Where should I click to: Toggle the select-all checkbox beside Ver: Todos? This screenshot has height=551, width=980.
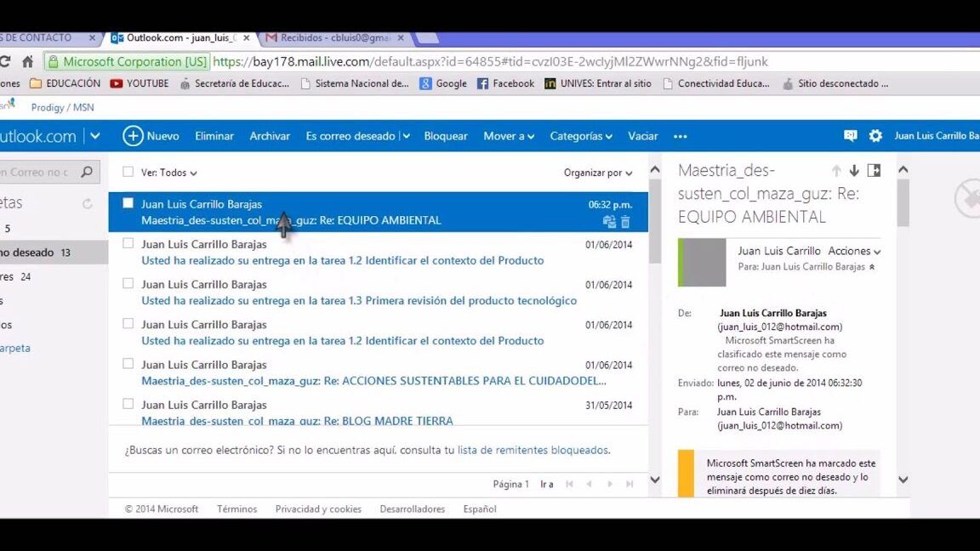click(x=128, y=172)
